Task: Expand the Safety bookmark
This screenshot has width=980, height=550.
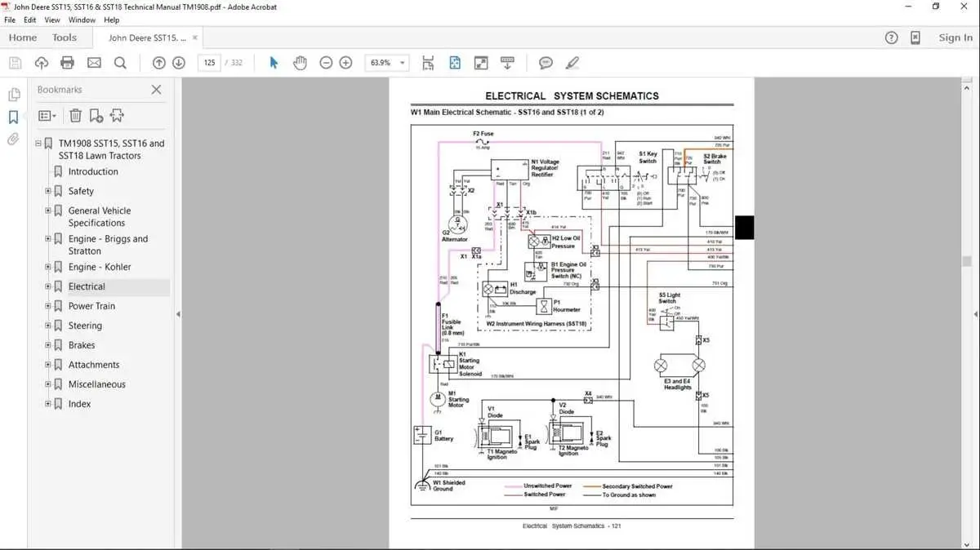Action: click(48, 191)
